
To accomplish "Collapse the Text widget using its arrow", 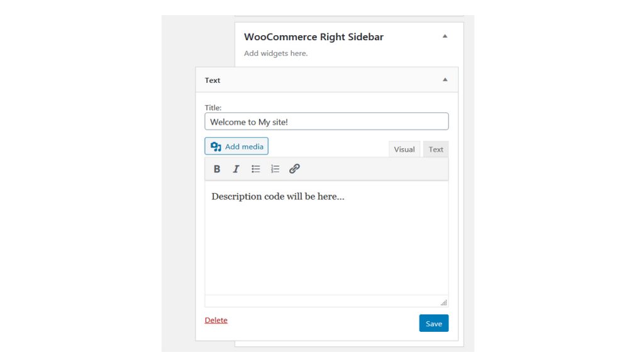I will pos(445,80).
